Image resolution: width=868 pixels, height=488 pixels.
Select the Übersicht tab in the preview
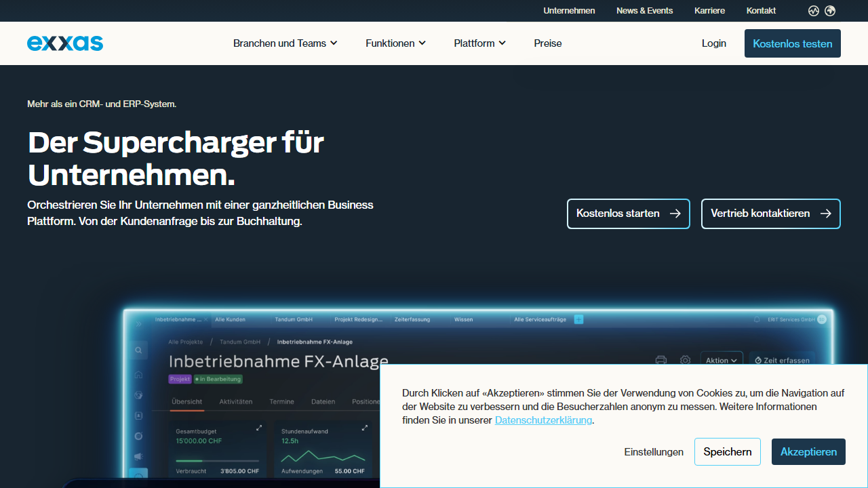tap(186, 402)
